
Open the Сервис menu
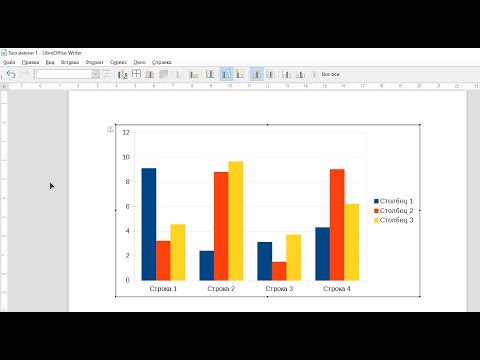coord(118,62)
